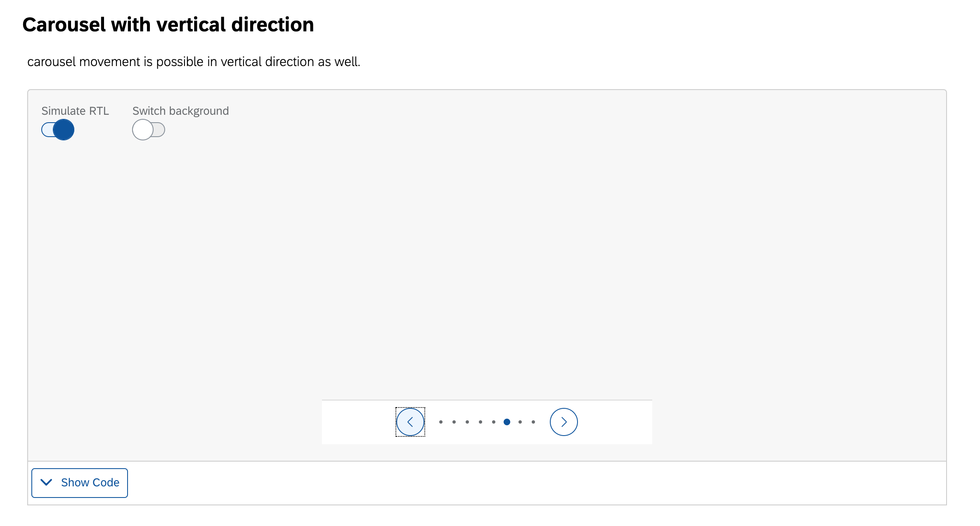Screen dimensions: 980x526
Task: Click the Carousel with vertical direction heading
Action: (168, 24)
